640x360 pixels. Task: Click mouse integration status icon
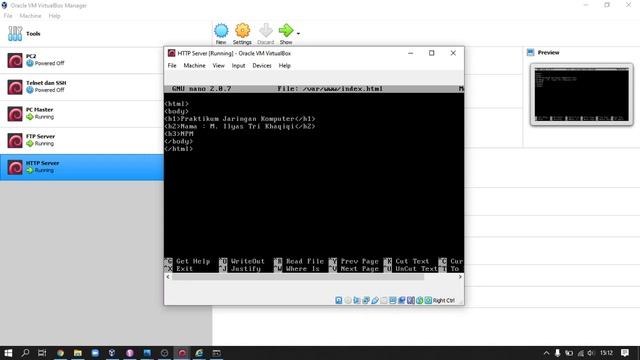[420, 300]
